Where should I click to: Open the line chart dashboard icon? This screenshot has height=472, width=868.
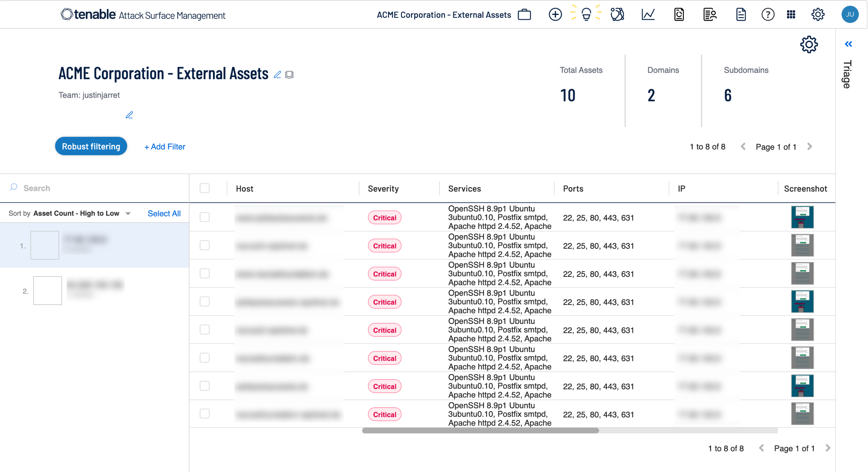[648, 15]
